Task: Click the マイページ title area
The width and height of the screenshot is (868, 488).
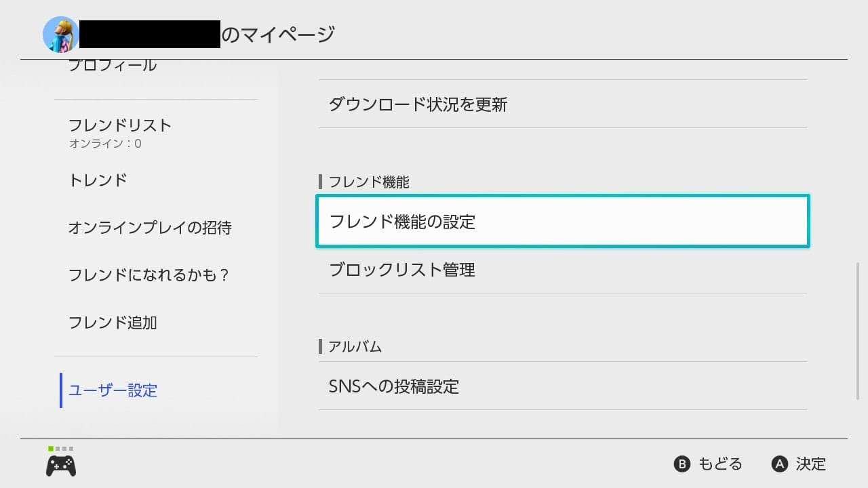Action: pyautogui.click(x=285, y=32)
